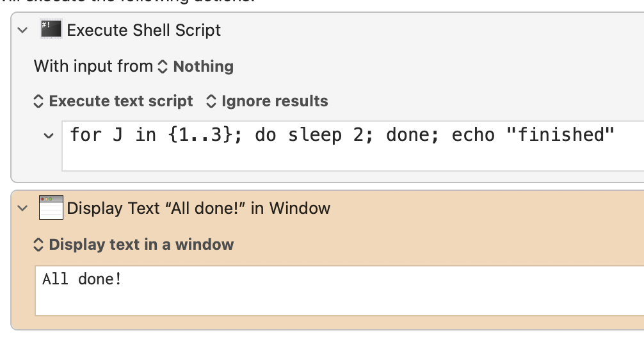Screen dimensions: 644x342
Task: Toggle the chevron beside the shell script field
Action: [x=48, y=136]
